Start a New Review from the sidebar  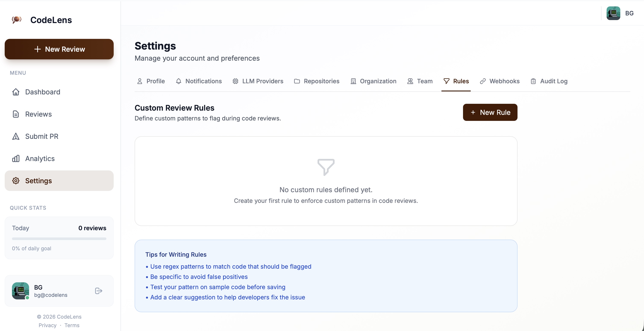(x=59, y=49)
